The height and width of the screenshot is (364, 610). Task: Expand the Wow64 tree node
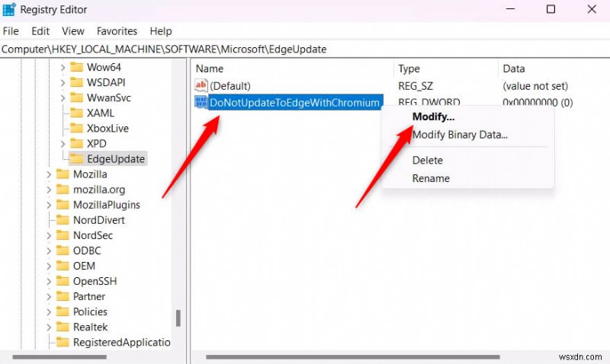(63, 68)
